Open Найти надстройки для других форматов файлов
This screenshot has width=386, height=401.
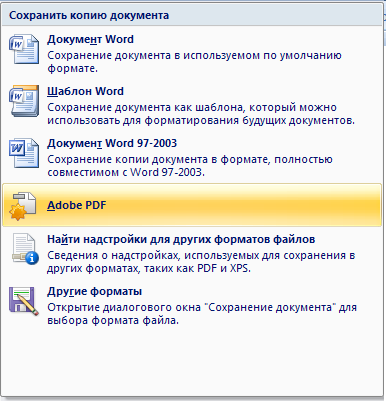[181, 239]
